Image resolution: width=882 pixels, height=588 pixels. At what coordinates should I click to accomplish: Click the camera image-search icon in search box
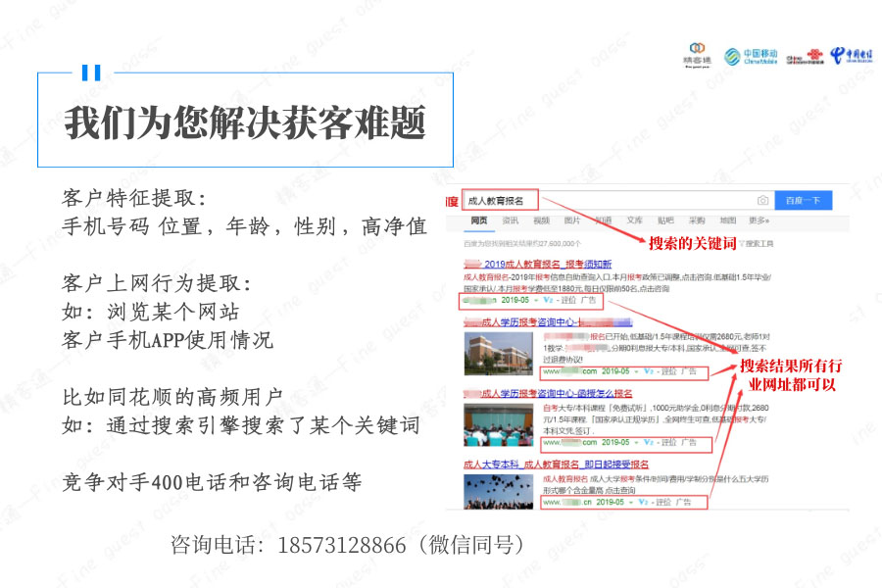pyautogui.click(x=762, y=201)
